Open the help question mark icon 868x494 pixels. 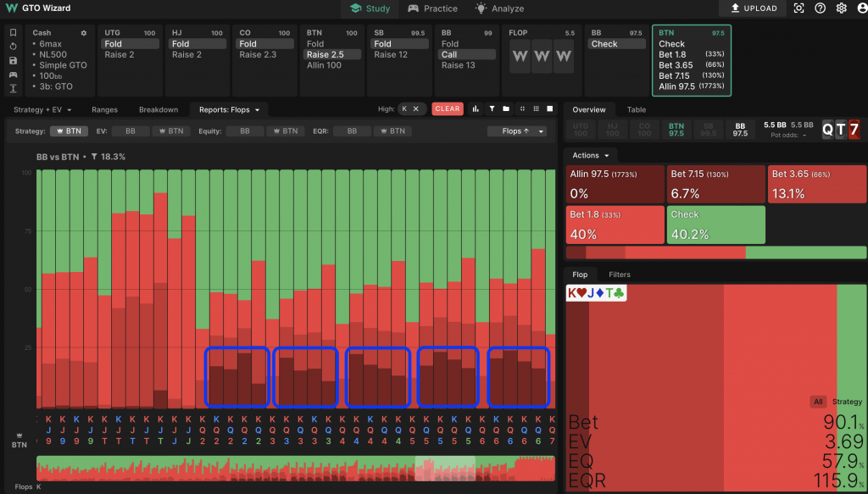tap(820, 8)
